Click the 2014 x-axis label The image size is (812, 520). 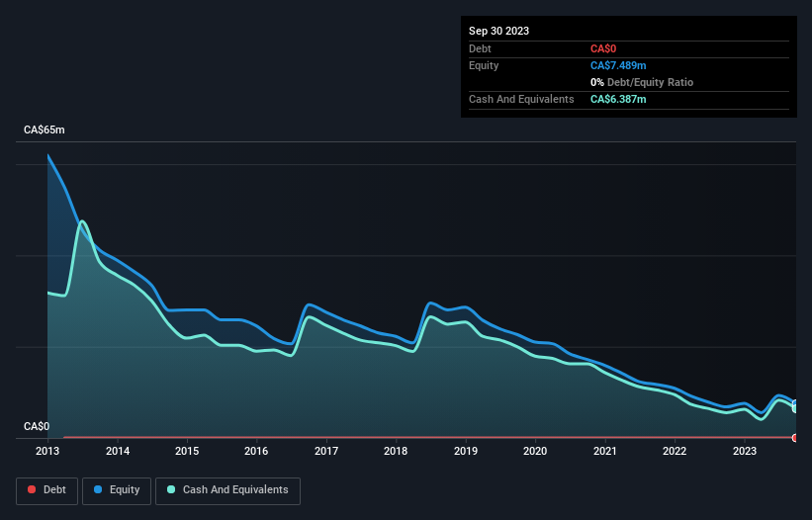point(118,451)
